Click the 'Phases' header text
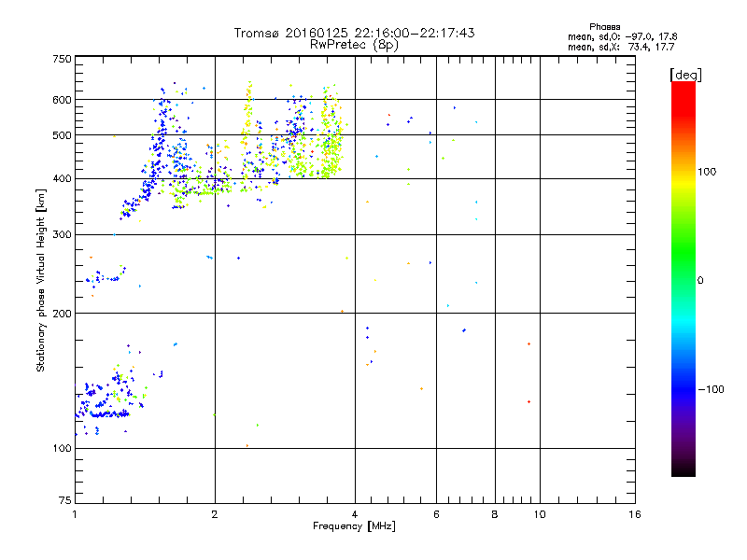Screen dimensions: 747x560 (604, 27)
